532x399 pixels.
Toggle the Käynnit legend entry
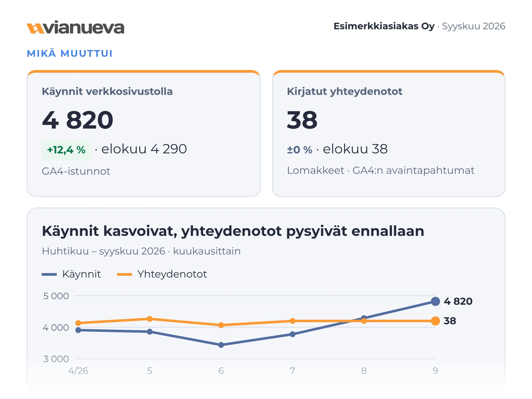(x=72, y=274)
